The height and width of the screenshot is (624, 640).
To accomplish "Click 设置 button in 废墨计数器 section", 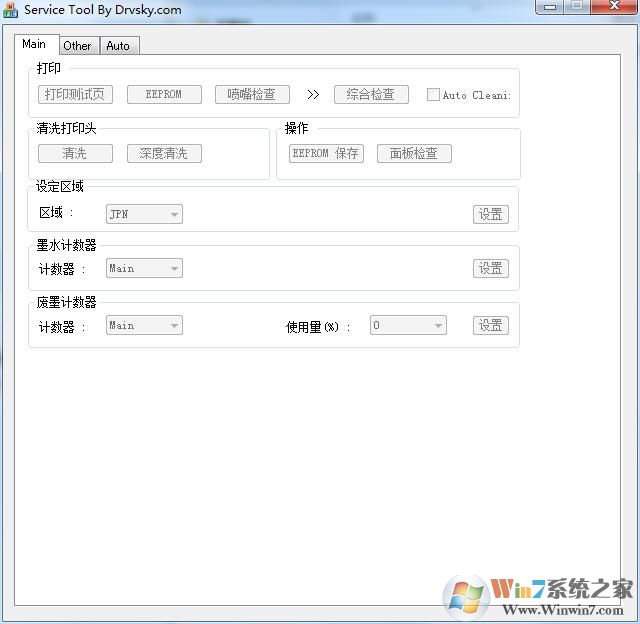I will [491, 326].
